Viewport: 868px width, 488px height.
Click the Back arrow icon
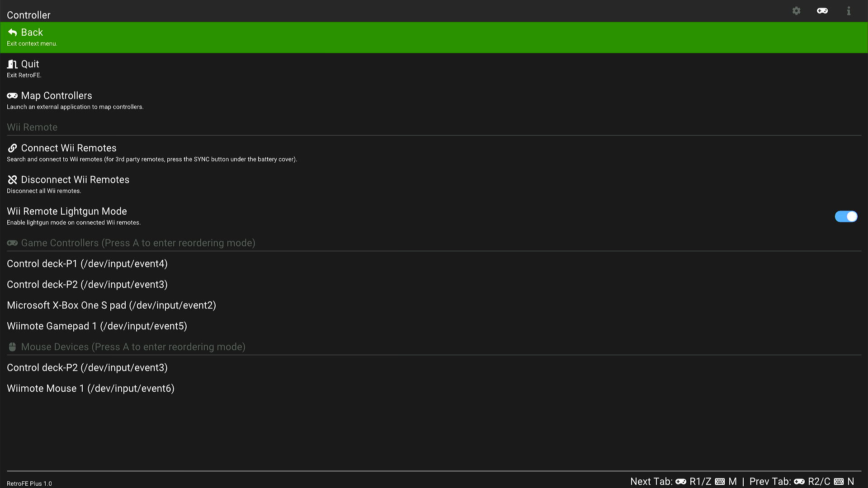tap(12, 33)
